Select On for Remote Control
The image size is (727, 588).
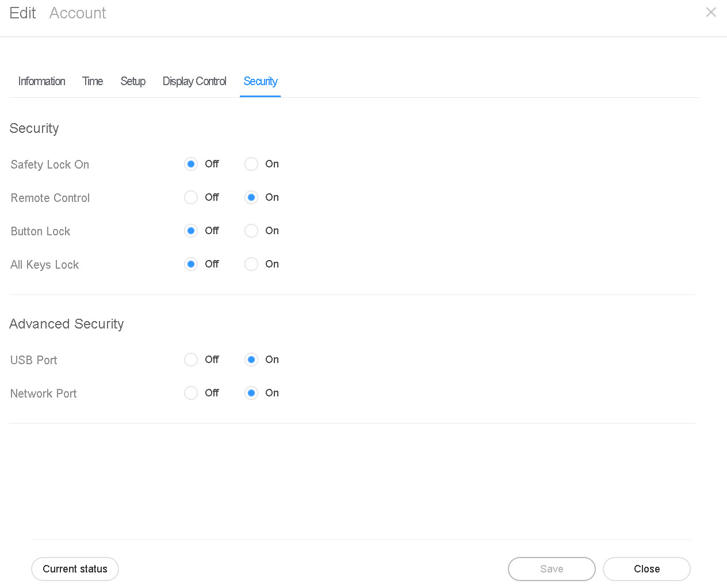(251, 197)
